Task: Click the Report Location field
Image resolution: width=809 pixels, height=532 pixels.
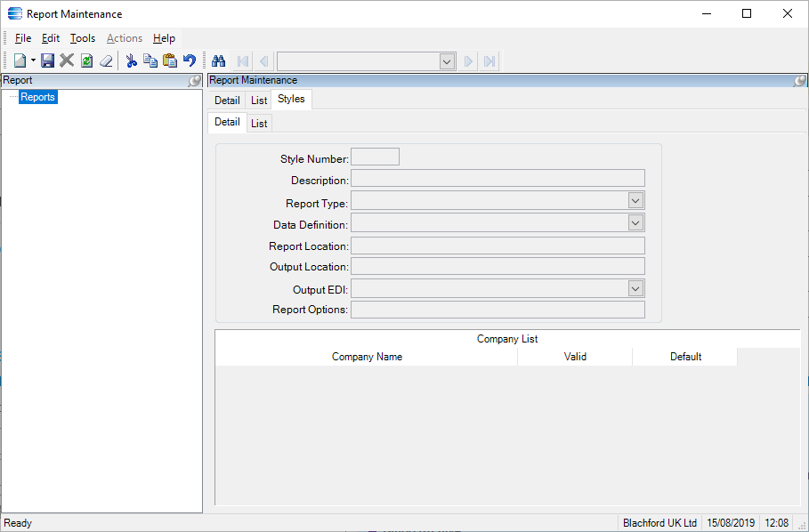Action: pos(498,246)
